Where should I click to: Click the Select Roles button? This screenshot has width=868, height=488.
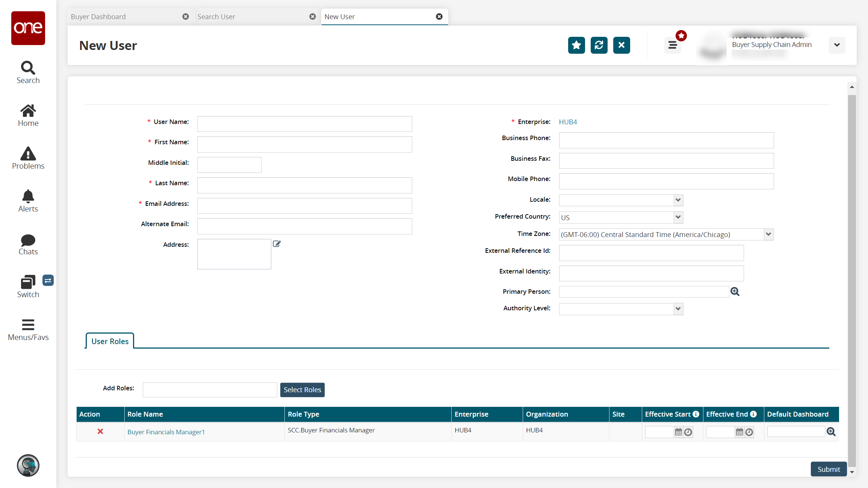click(302, 390)
